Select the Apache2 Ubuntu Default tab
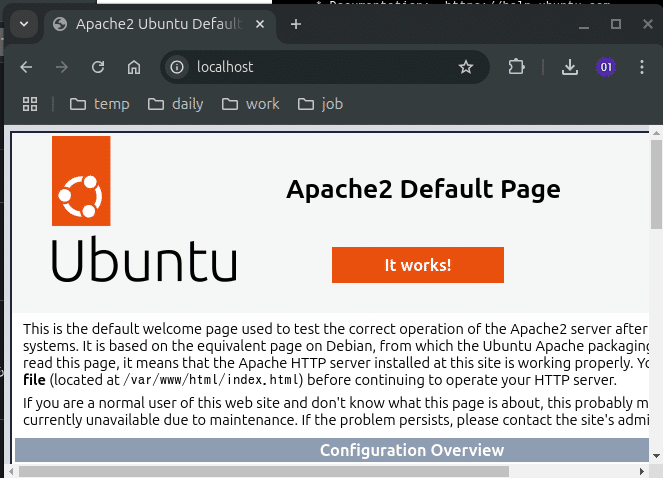The width and height of the screenshot is (663, 478). 159,24
